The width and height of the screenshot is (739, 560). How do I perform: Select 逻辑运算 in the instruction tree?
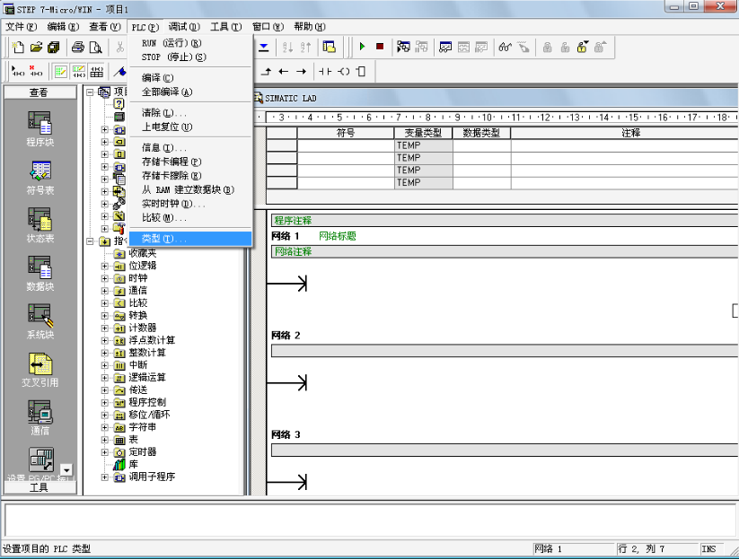tap(147, 378)
